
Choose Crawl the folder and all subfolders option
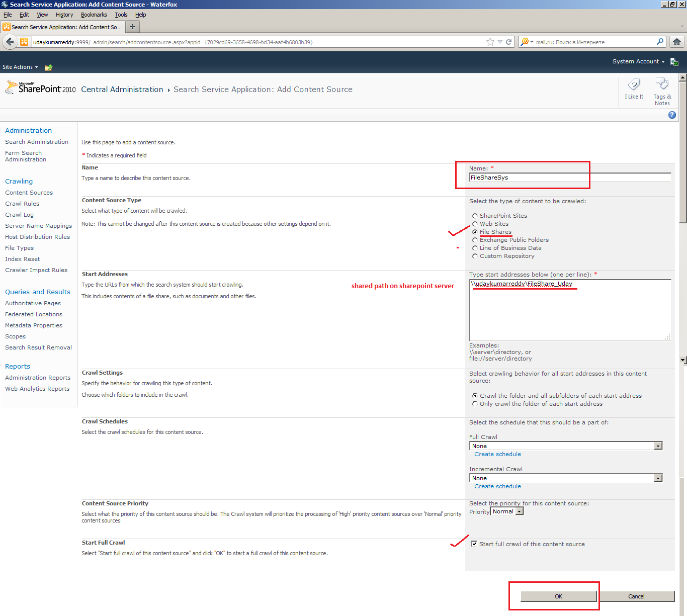click(475, 396)
